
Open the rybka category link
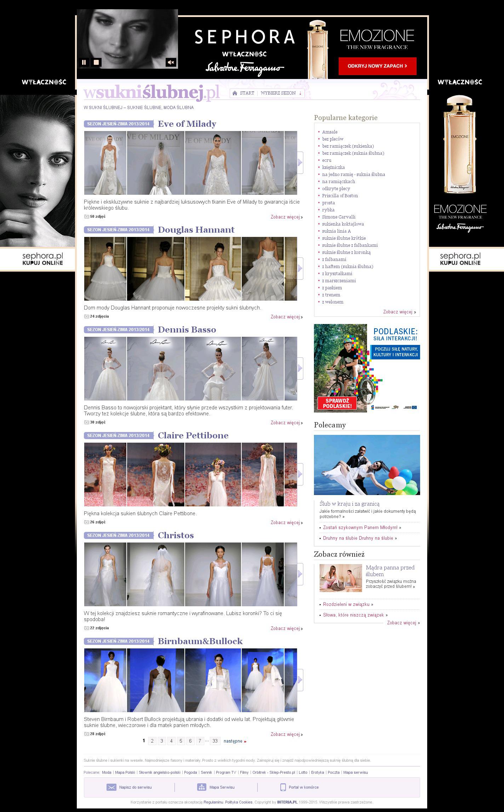328,210
